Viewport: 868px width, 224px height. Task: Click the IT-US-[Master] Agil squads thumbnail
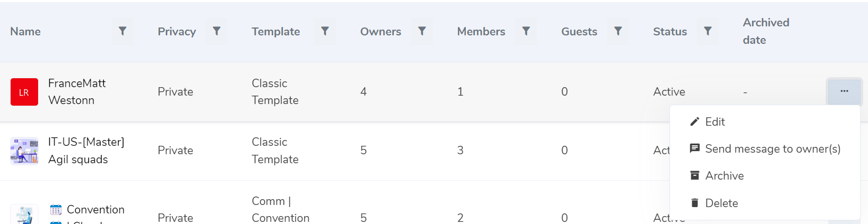point(24,151)
